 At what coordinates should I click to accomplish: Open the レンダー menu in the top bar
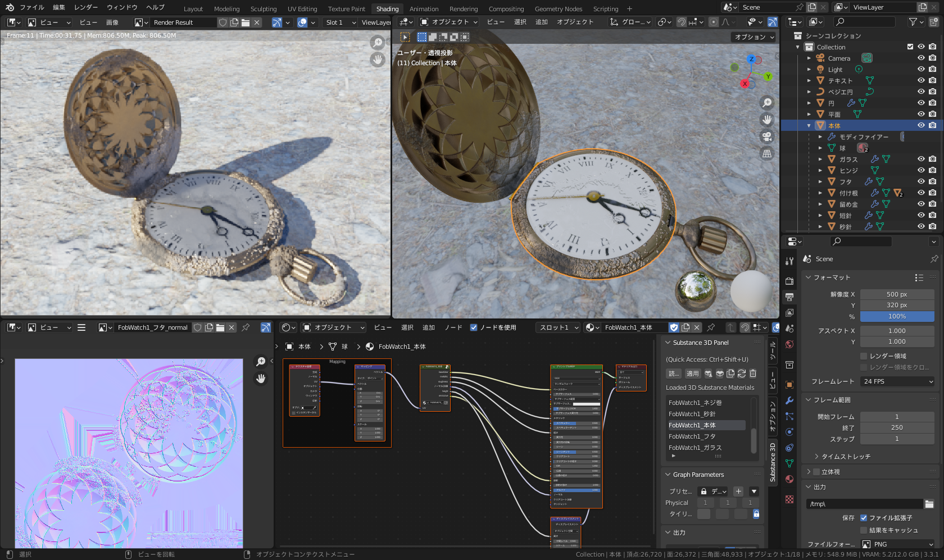pos(85,7)
